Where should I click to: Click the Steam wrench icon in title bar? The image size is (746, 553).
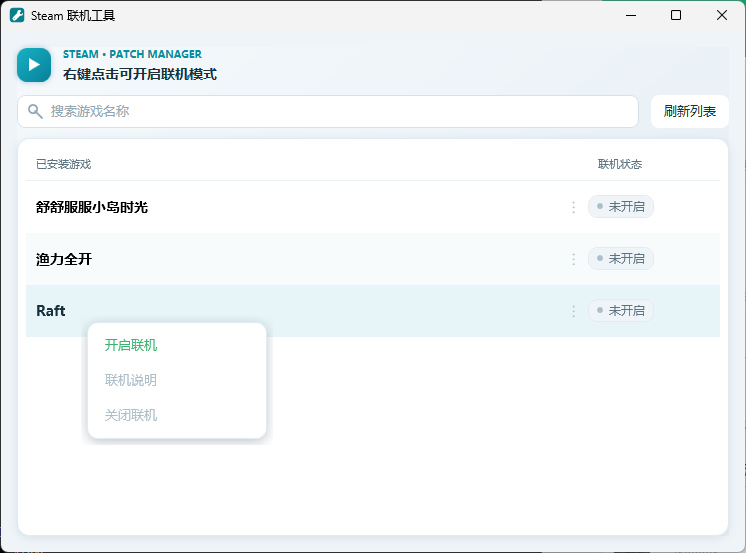17,15
